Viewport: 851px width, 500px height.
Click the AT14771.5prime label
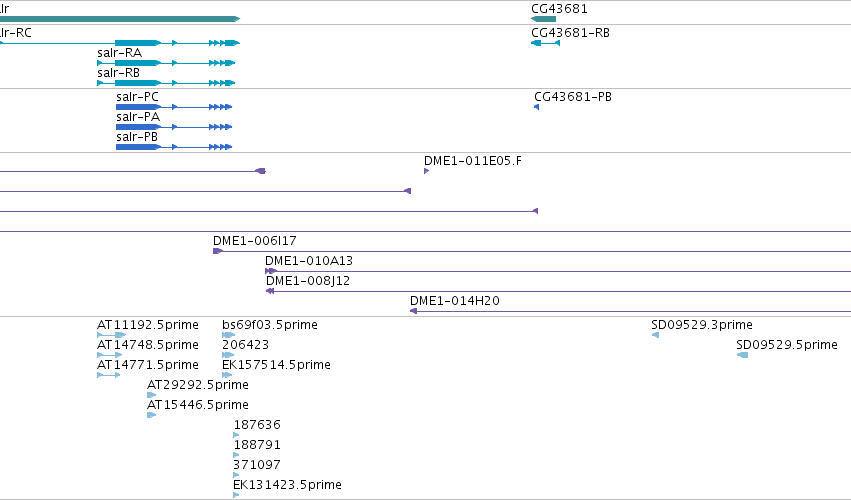[x=148, y=365]
